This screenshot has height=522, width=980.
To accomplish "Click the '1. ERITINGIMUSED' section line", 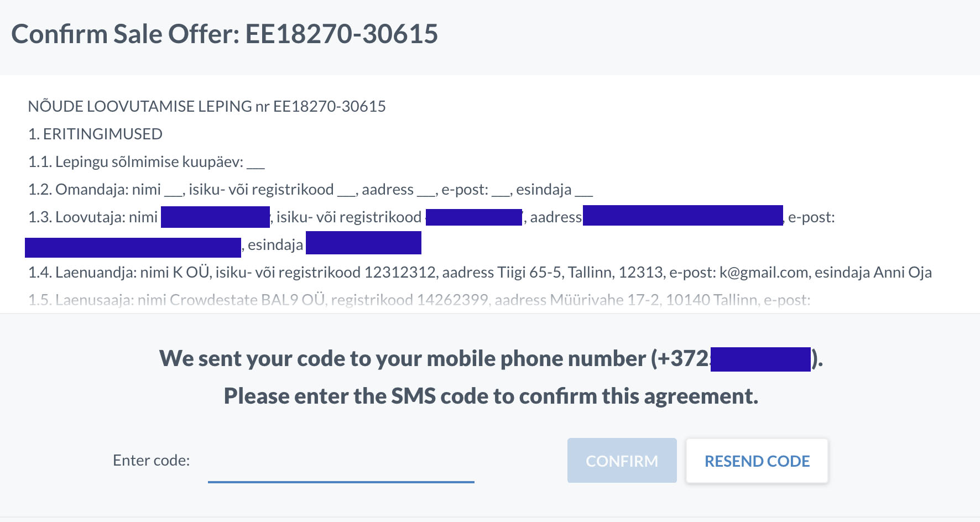I will (95, 134).
